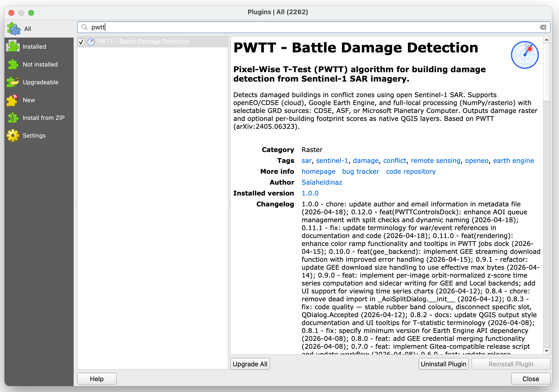This screenshot has width=559, height=392.
Task: Open the Upgradeable tab
Action: [x=39, y=82]
